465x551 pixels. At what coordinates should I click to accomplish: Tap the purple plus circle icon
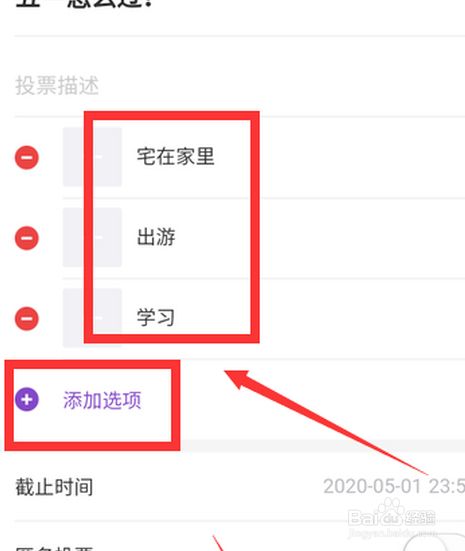[x=27, y=399]
